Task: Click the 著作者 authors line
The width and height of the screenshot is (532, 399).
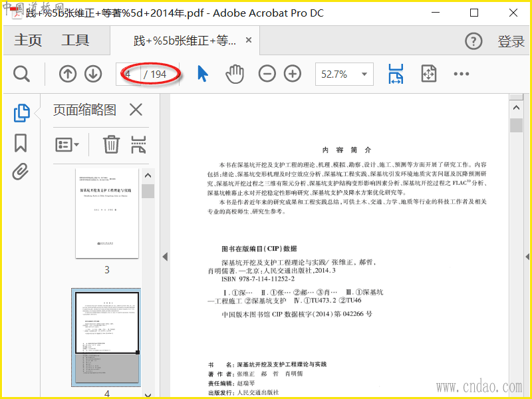Action: pos(255,374)
